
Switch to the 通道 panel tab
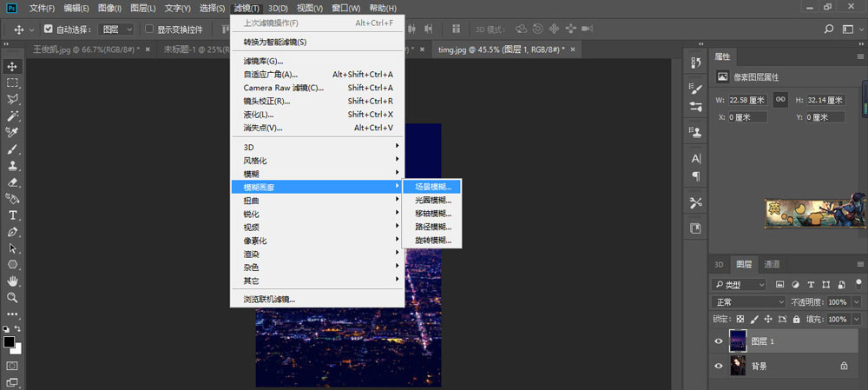point(771,264)
